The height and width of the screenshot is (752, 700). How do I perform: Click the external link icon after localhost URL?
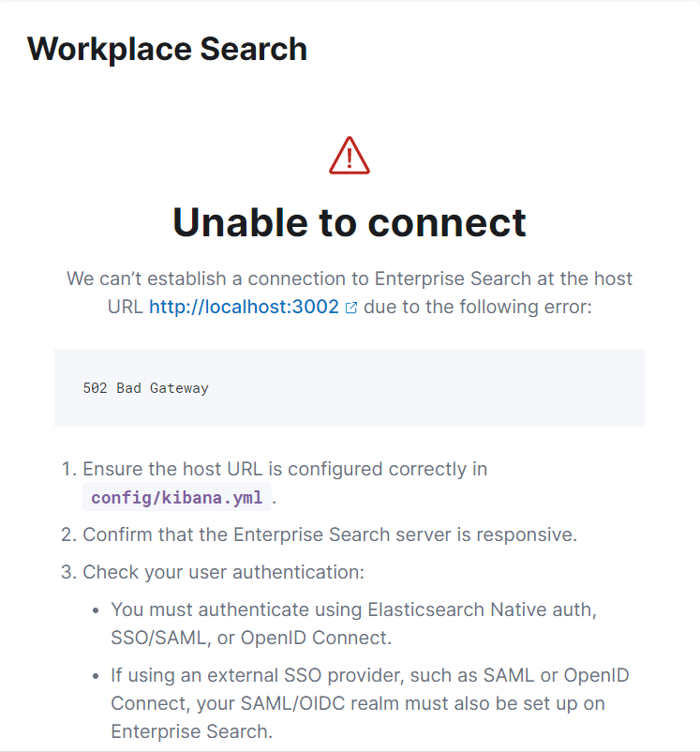(351, 308)
